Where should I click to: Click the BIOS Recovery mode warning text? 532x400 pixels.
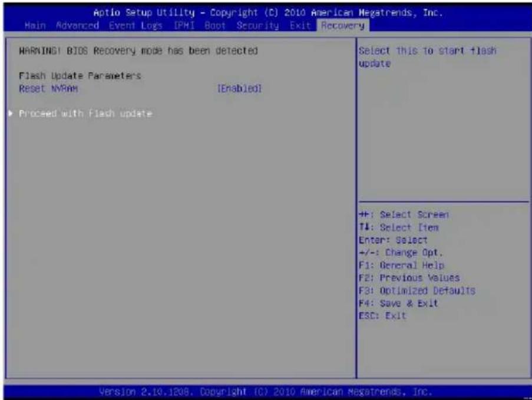tap(138, 51)
